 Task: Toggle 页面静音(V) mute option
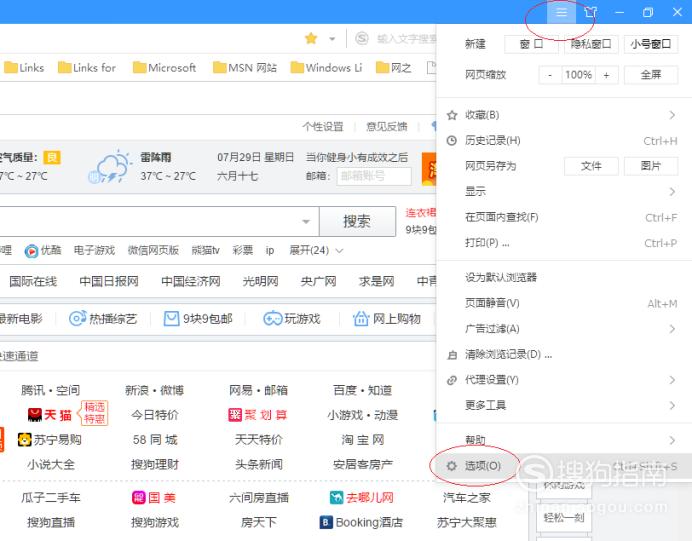564,303
